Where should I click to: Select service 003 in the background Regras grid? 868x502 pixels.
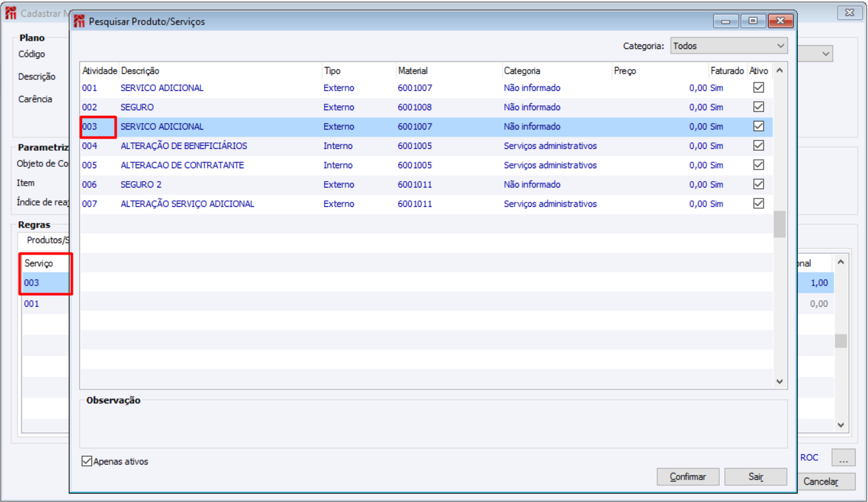click(32, 282)
